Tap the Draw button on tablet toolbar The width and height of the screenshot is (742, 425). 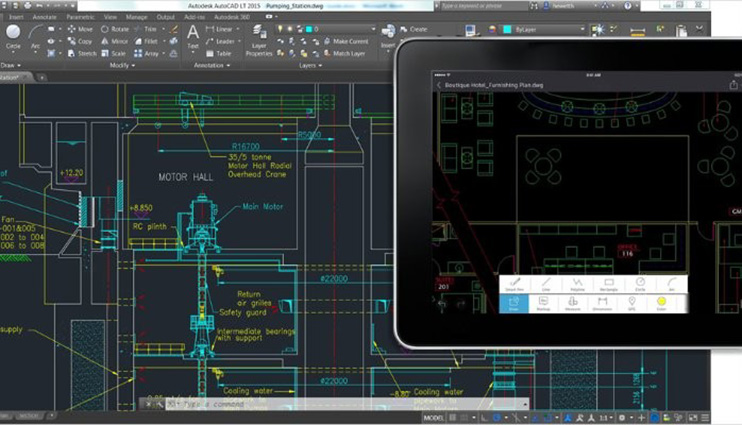(x=514, y=303)
